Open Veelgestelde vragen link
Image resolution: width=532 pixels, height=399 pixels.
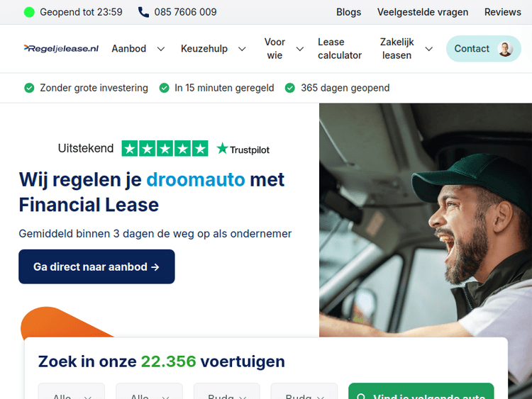pyautogui.click(x=423, y=12)
